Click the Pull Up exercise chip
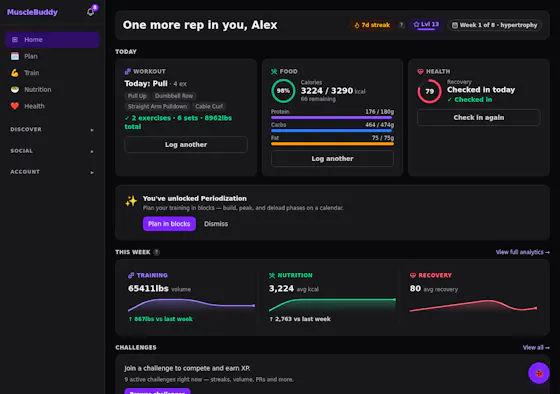This screenshot has height=394, width=560. 137,96
